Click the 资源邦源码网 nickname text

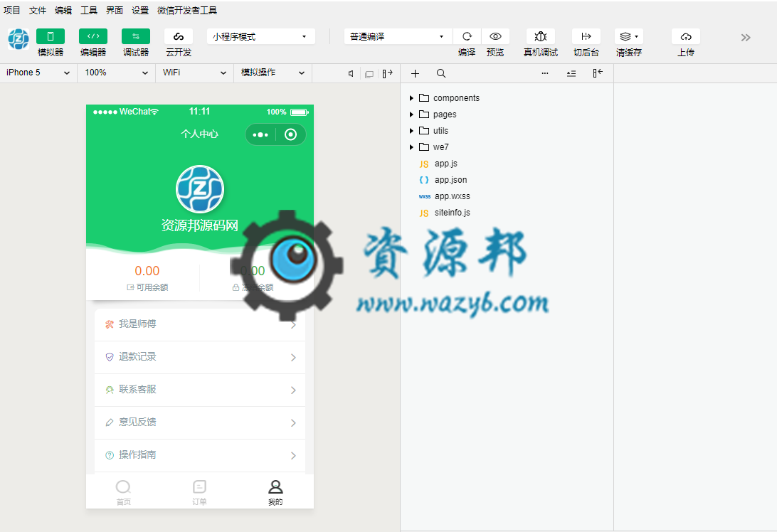pyautogui.click(x=200, y=225)
